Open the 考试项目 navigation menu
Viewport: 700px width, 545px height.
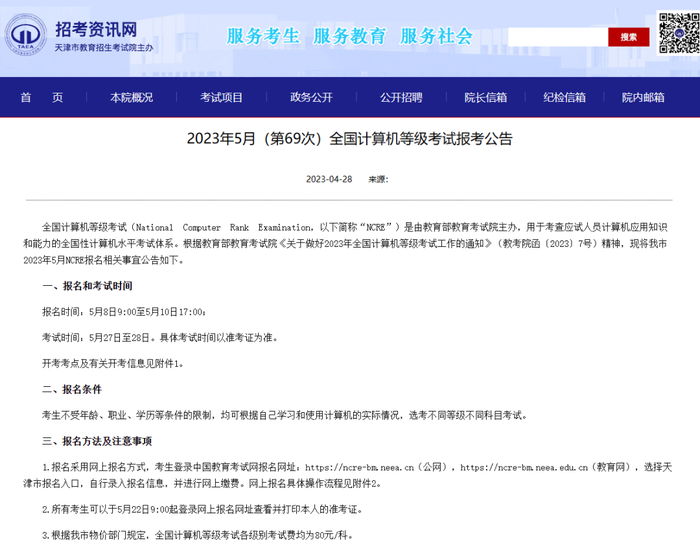click(x=221, y=97)
